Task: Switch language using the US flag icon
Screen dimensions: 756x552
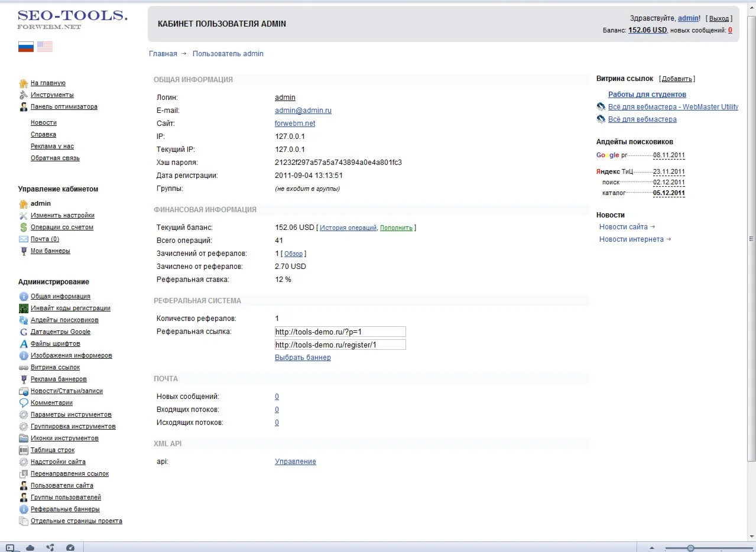Action: pyautogui.click(x=45, y=47)
